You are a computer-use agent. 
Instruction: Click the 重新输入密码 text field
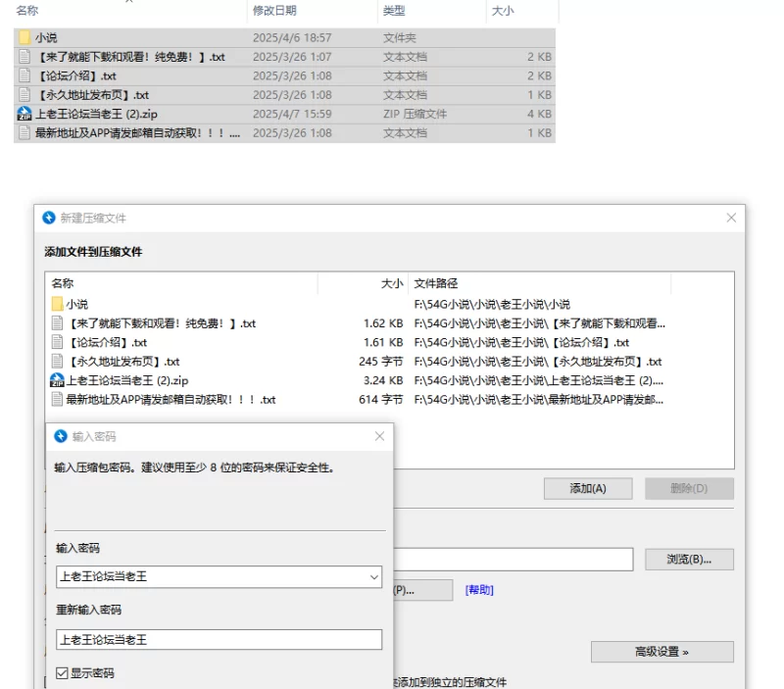click(x=219, y=639)
